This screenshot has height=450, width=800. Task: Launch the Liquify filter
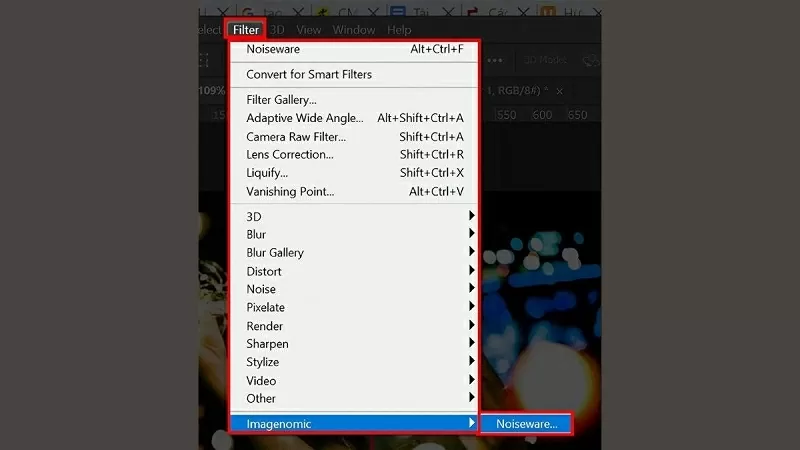coord(267,173)
